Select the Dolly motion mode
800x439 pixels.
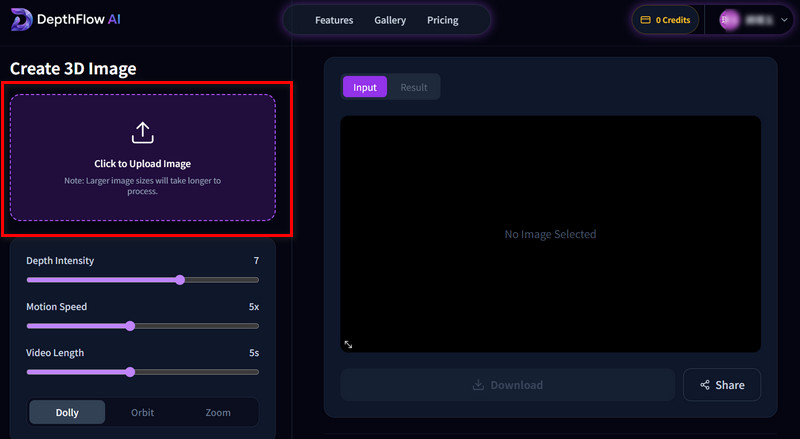click(x=67, y=412)
